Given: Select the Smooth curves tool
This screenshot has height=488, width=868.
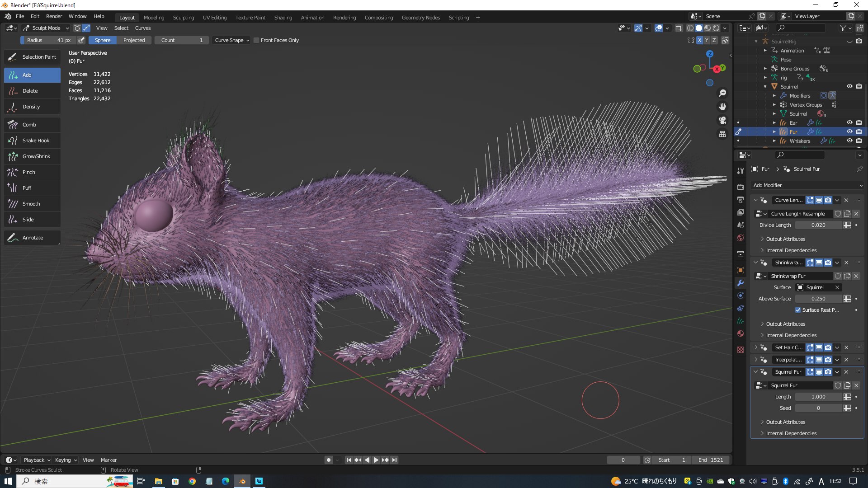Looking at the screenshot, I should pos(32,204).
